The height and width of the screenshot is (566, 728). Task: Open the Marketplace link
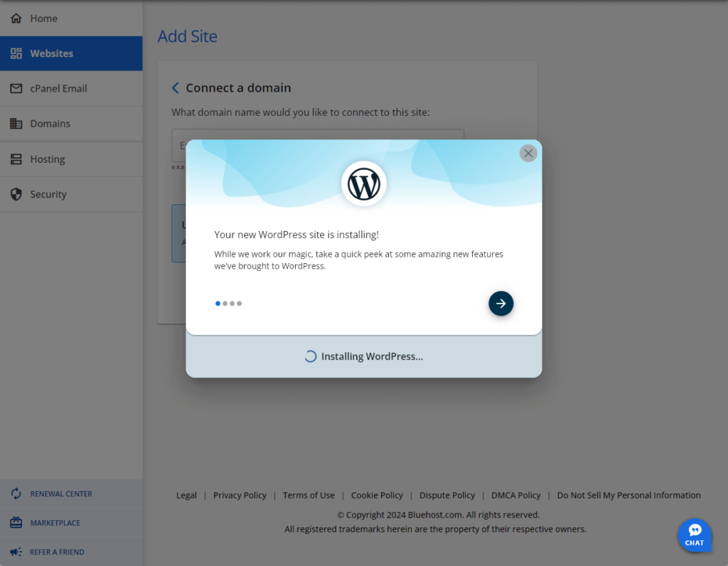coord(71,523)
